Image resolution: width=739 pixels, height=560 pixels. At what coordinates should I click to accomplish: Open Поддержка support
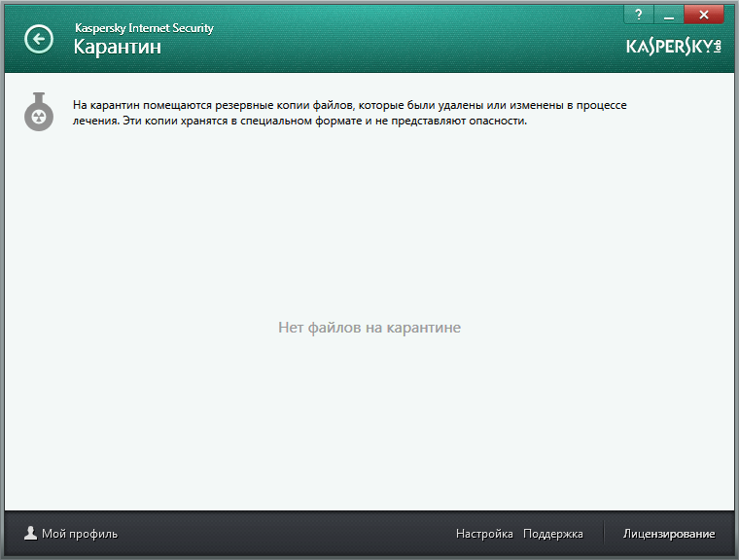(x=553, y=534)
